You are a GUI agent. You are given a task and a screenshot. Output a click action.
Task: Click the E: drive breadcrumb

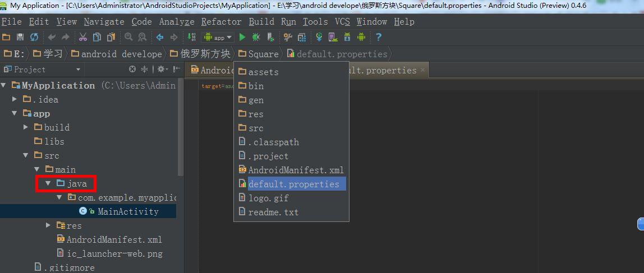coord(15,54)
